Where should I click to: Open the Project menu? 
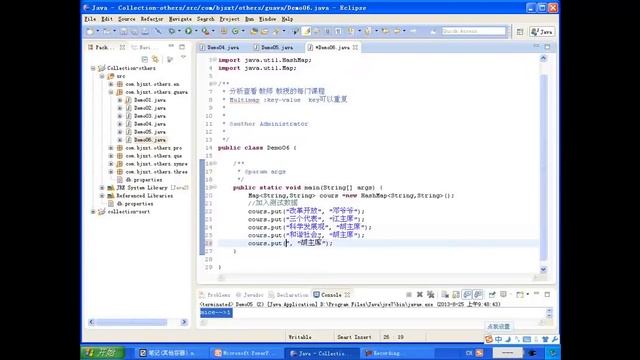(x=229, y=19)
